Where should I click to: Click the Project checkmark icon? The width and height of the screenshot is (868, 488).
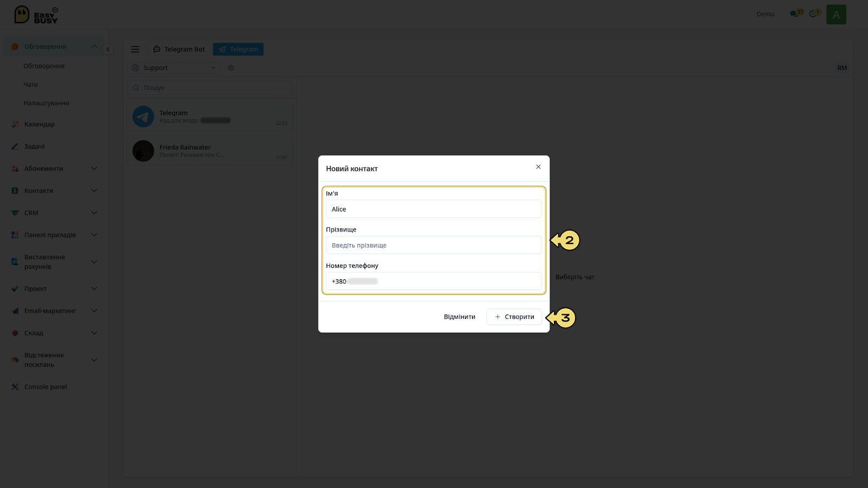[15, 289]
